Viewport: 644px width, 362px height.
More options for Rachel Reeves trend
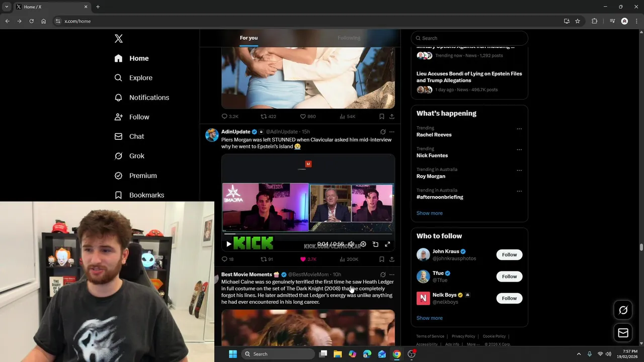coord(519,129)
